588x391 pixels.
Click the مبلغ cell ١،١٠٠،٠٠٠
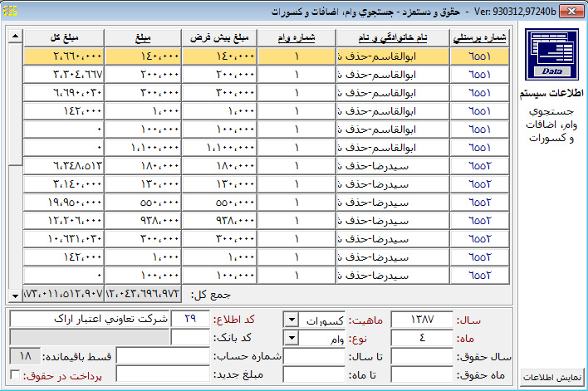tap(143, 148)
